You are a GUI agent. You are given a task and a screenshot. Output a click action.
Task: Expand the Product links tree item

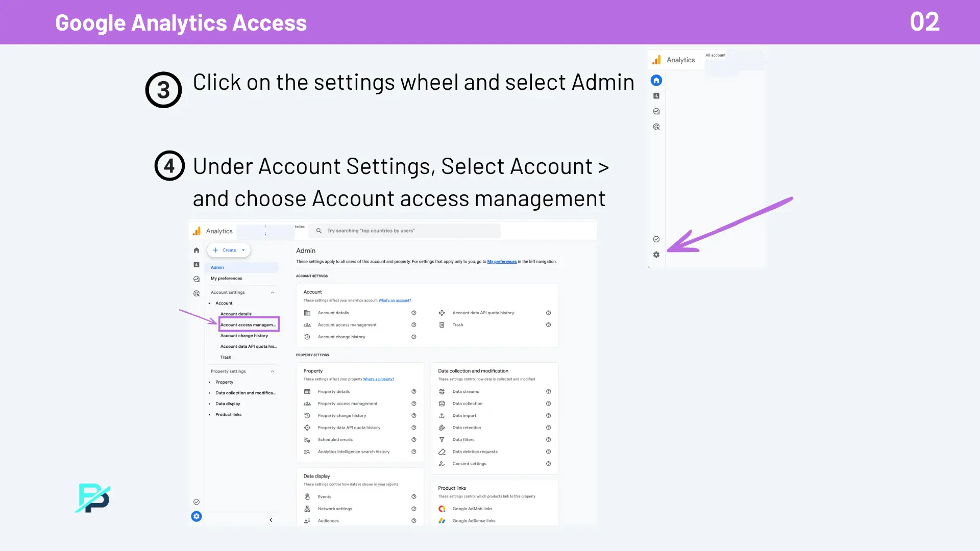pyautogui.click(x=209, y=415)
